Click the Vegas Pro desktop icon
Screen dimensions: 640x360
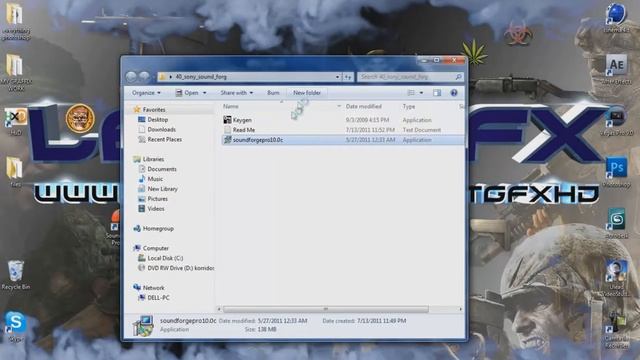pyautogui.click(x=616, y=121)
